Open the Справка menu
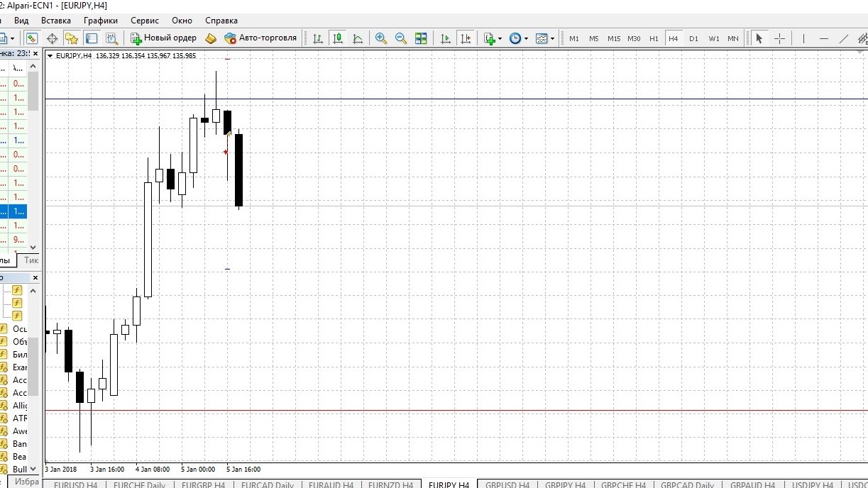Image resolution: width=868 pixels, height=488 pixels. (x=221, y=21)
